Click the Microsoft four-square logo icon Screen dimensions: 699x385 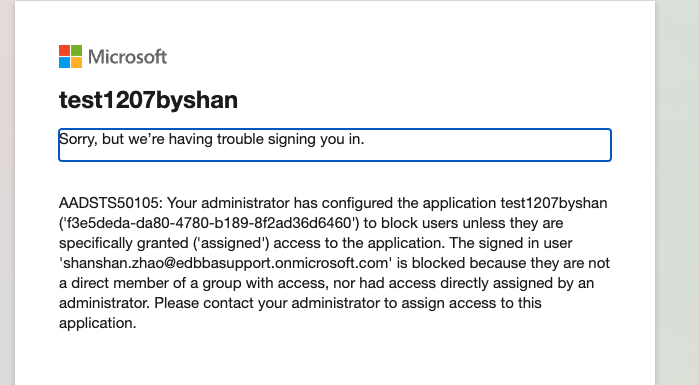pos(70,57)
